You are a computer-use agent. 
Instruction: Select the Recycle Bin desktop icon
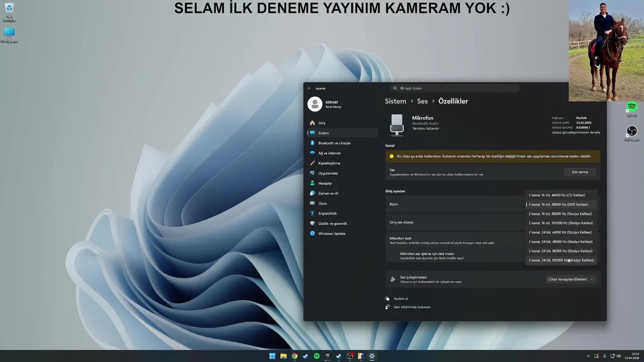[9, 13]
